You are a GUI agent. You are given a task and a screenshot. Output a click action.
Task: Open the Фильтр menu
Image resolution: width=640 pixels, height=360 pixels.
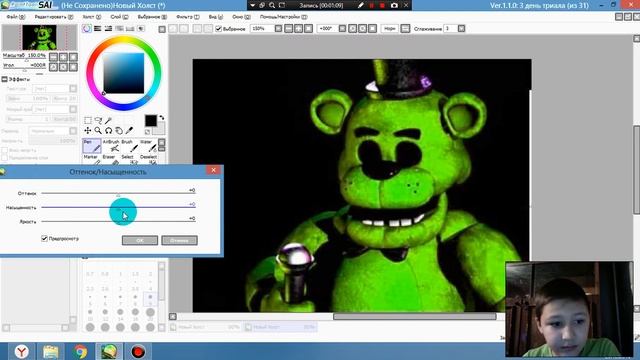pos(188,17)
